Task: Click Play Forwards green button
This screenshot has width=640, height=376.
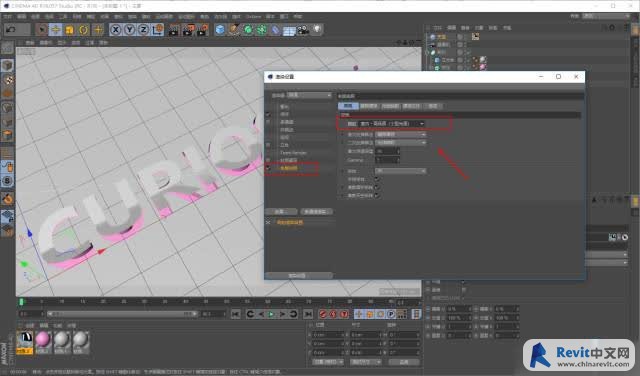Action: tap(271, 314)
